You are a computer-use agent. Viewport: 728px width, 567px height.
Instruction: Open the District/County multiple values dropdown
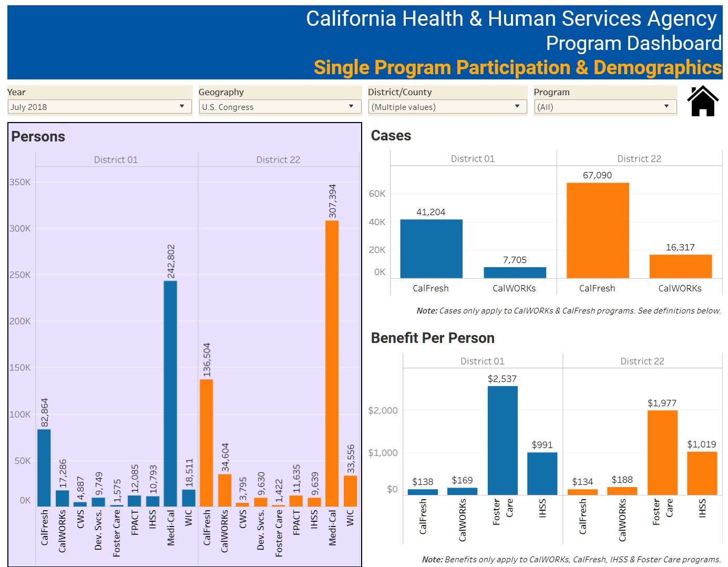[x=447, y=107]
